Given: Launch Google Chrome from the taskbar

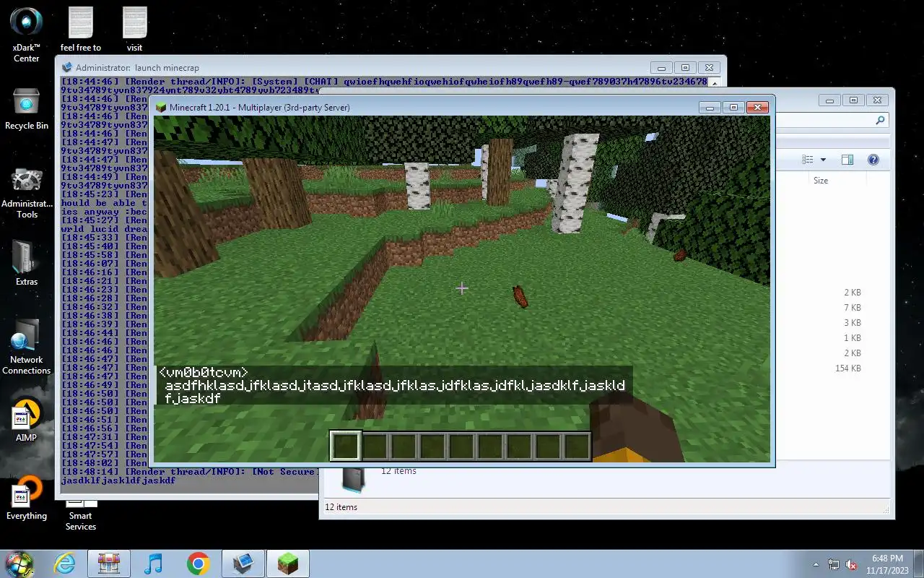Looking at the screenshot, I should pyautogui.click(x=198, y=564).
